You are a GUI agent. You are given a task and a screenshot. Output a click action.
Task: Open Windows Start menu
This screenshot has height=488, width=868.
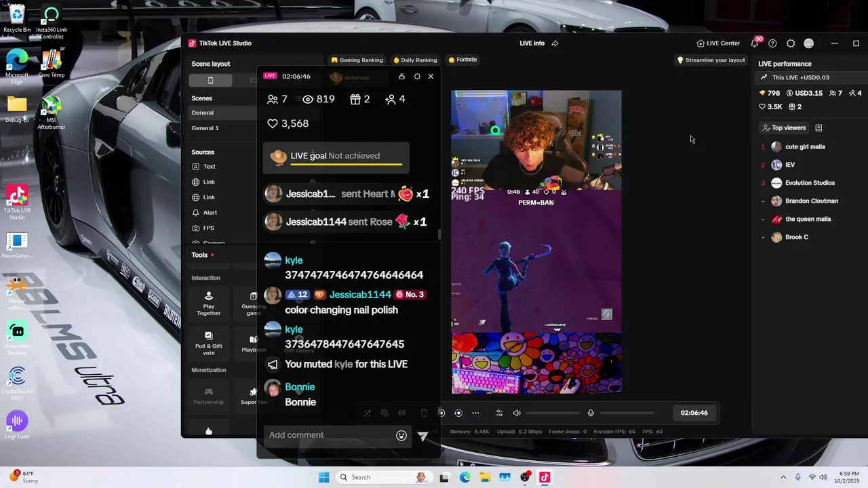coord(324,477)
